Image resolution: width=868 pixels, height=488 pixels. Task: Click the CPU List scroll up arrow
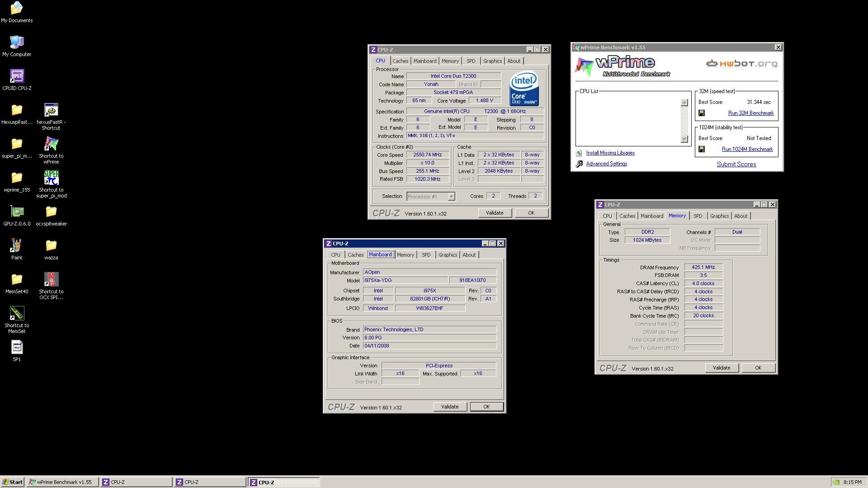pyautogui.click(x=684, y=103)
